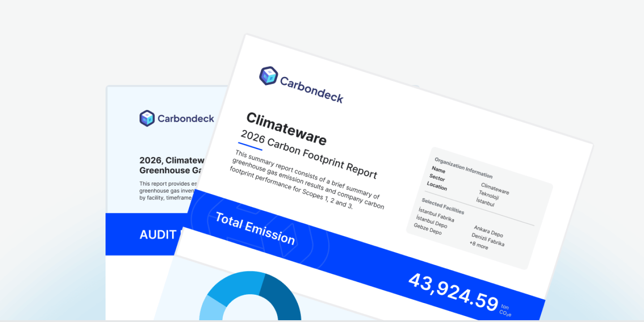Viewport: 644px width, 322px height.
Task: Choose the Denizli Fabrika facility
Action: point(487,239)
